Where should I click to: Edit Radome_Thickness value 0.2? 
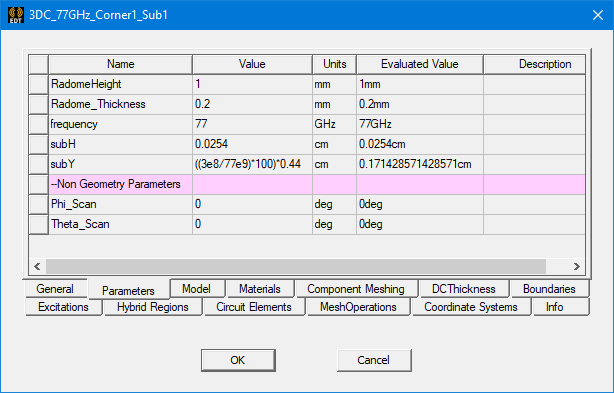pyautogui.click(x=252, y=104)
